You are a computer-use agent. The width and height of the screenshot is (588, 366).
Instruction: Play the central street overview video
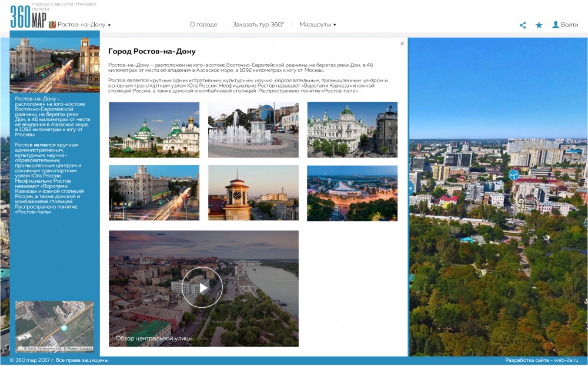pos(202,287)
